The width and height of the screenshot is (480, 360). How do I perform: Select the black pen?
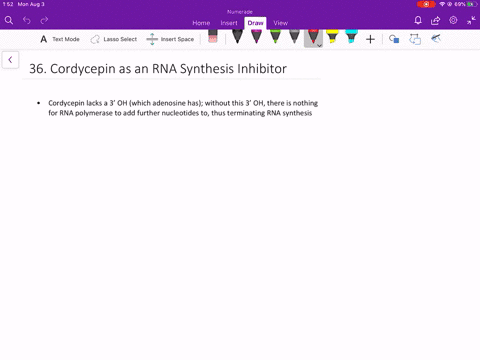click(x=237, y=36)
